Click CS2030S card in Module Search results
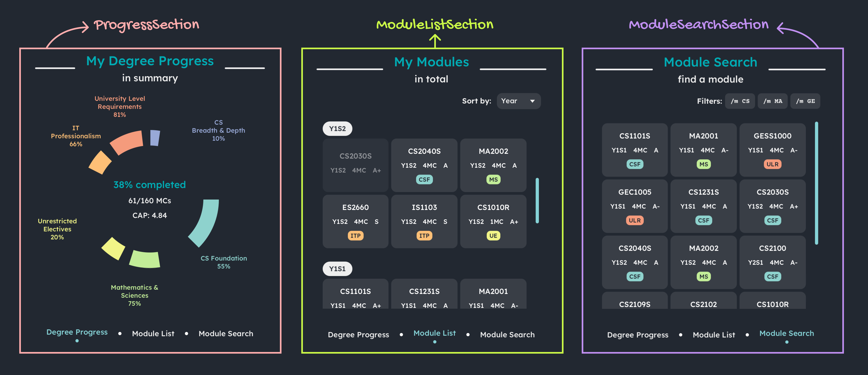Screen dimensions: 868x375 [x=773, y=206]
